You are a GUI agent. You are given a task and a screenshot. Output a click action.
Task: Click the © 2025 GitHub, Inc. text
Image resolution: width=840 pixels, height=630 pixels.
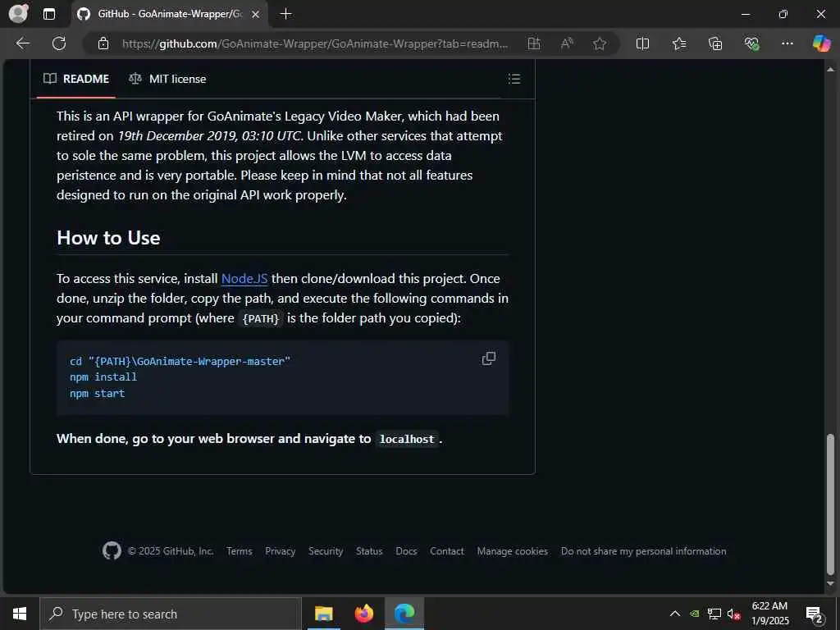pos(171,551)
